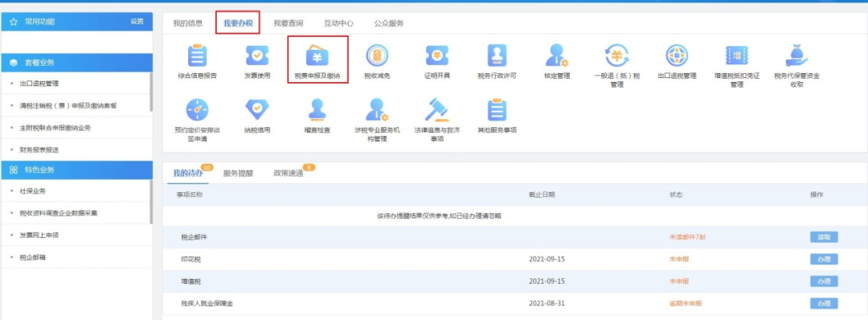Open the 增值税抵扣凭证管理 icon

736,56
